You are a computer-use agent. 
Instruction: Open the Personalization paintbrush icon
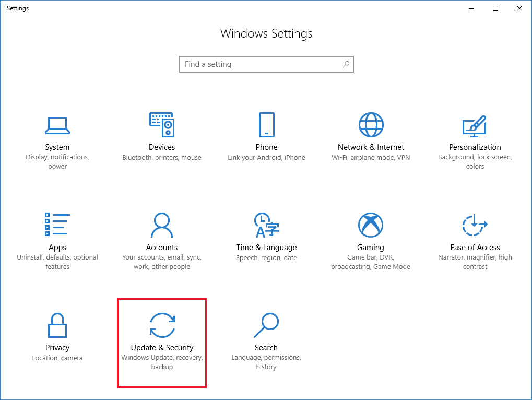click(x=475, y=126)
